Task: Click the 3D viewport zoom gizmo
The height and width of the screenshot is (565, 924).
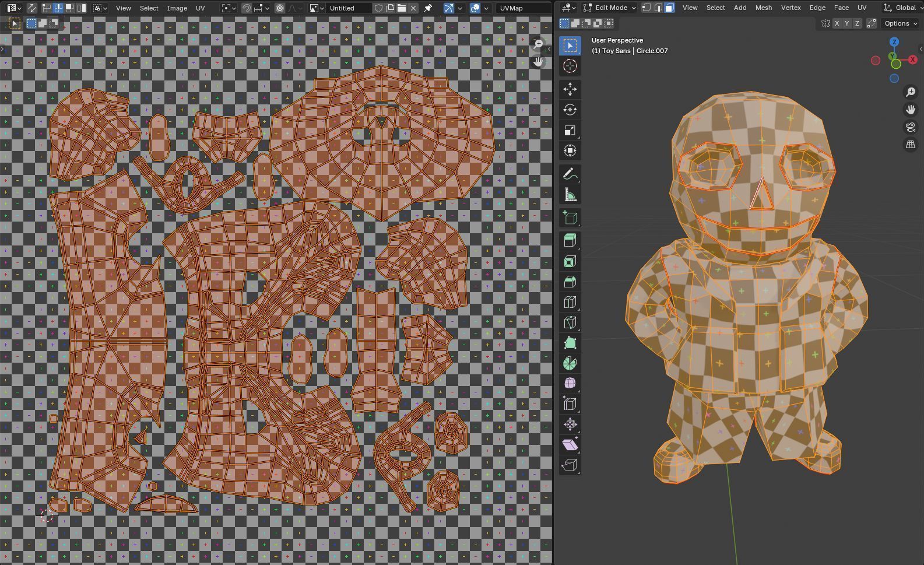Action: coord(910,92)
